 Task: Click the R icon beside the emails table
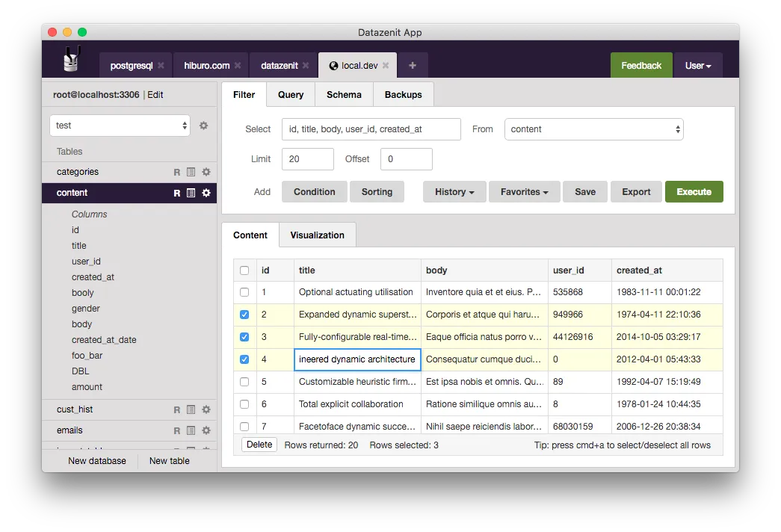(176, 430)
